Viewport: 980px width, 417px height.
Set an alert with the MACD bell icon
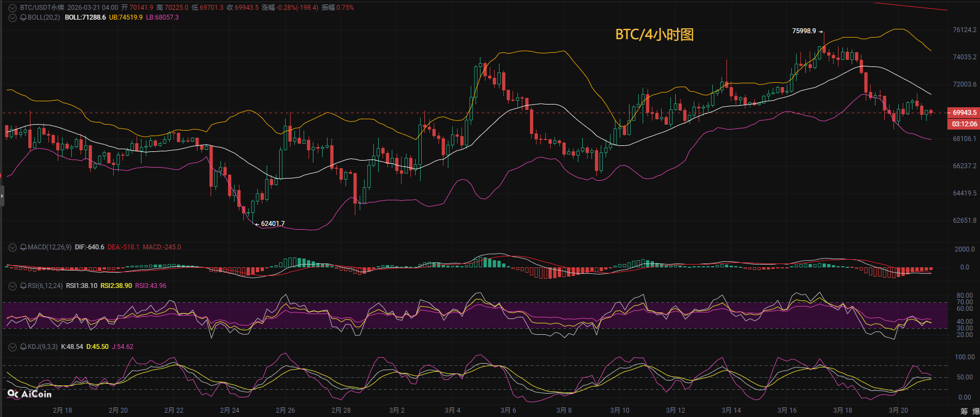23,247
